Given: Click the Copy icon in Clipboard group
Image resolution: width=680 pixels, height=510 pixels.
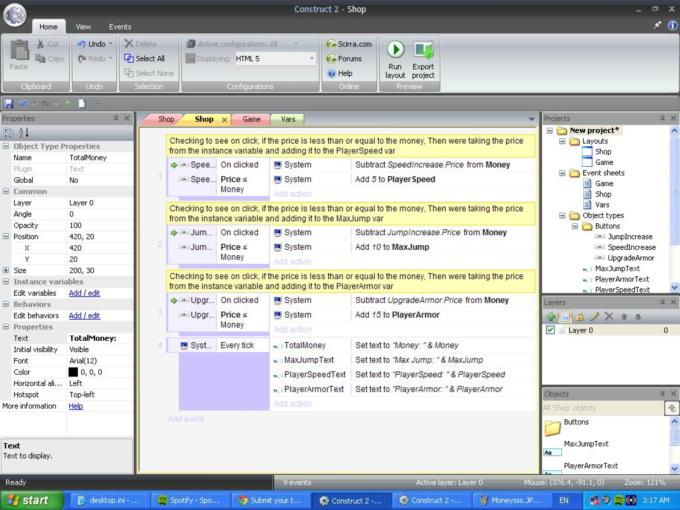Looking at the screenshot, I should pos(40,58).
